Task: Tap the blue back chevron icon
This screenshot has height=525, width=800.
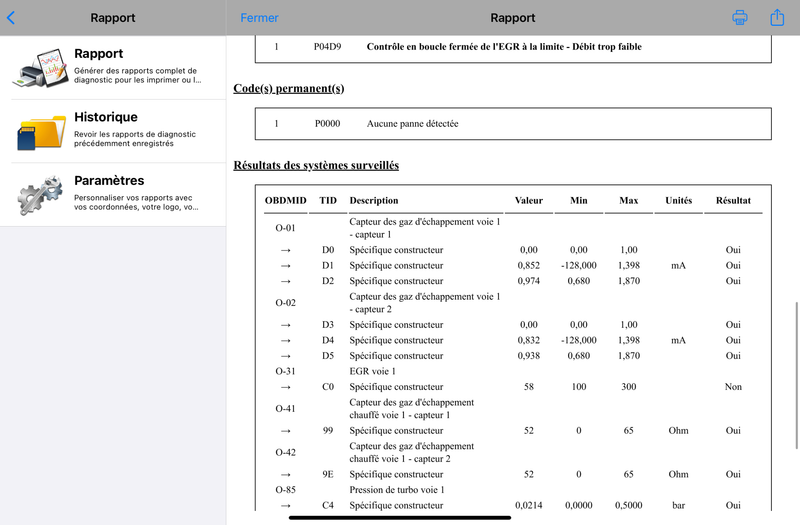Action: (11, 18)
